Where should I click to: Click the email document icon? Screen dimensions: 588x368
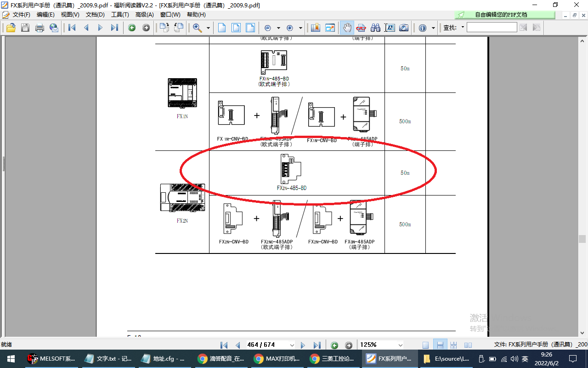pyautogui.click(x=54, y=28)
